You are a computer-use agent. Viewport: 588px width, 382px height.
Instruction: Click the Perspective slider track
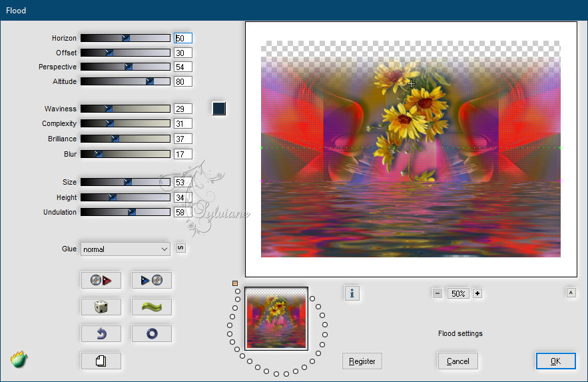click(125, 67)
